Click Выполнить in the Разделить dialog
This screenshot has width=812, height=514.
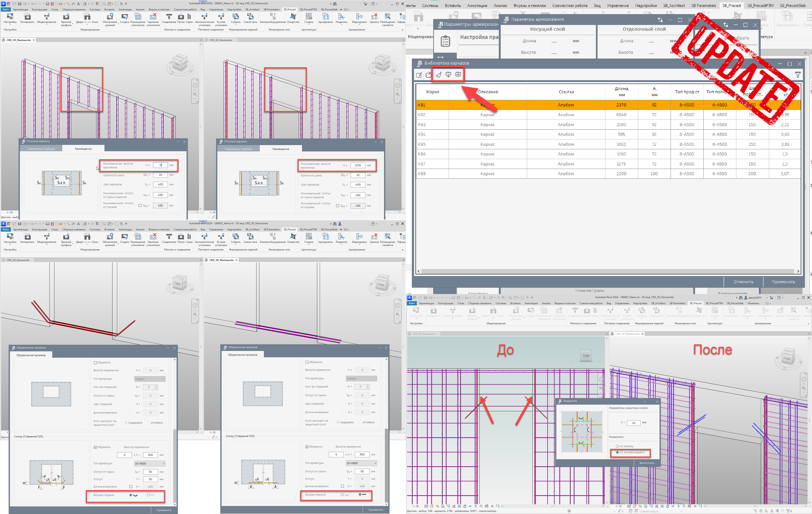coord(647,463)
